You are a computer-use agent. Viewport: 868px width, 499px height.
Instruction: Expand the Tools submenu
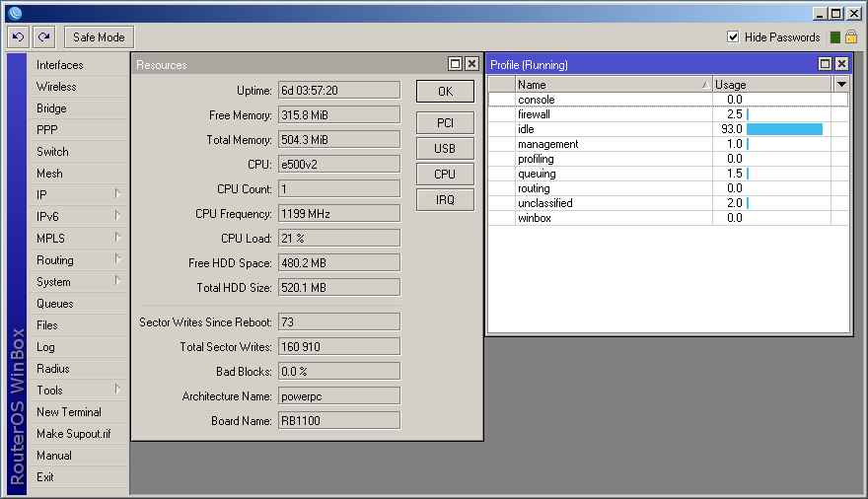(117, 390)
